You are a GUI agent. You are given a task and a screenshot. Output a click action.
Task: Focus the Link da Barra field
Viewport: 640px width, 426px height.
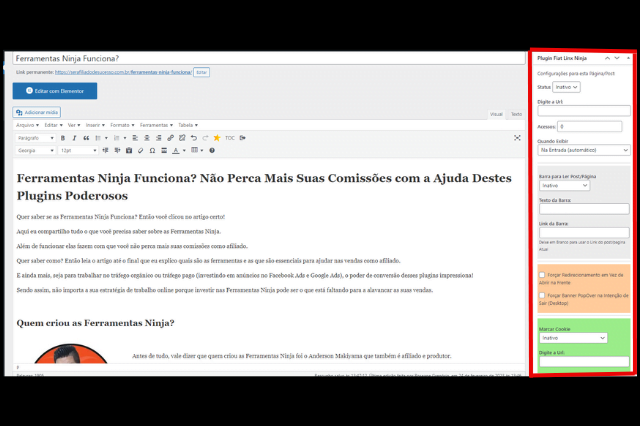[x=584, y=233]
